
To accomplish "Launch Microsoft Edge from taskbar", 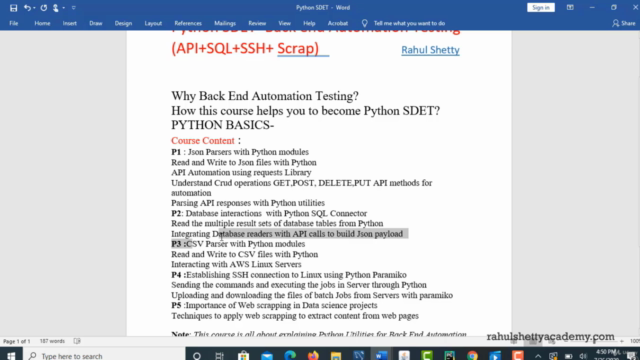I will coord(290,356).
